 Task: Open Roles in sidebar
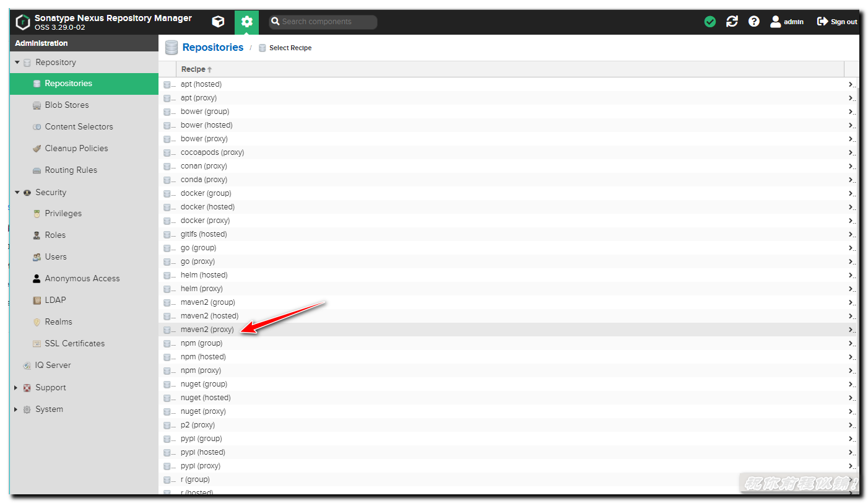[x=84, y=235]
